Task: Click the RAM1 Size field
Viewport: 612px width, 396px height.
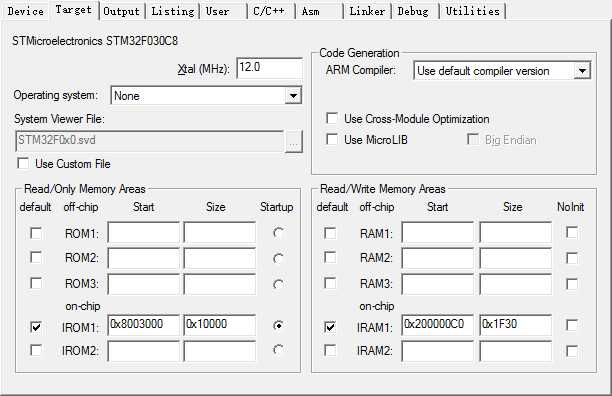Action: click(516, 232)
